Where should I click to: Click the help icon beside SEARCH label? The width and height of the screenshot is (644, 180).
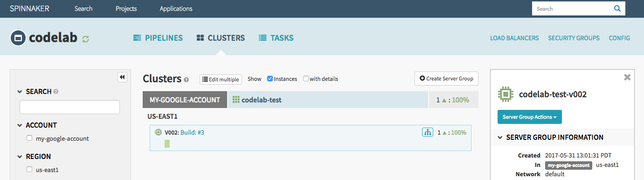click(56, 92)
